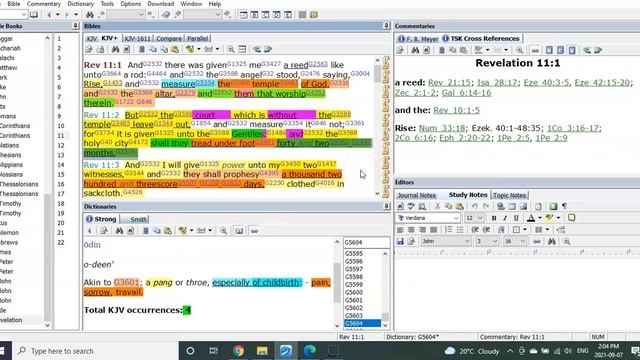
Task: Toggle Bold formatting in Editors toolbar
Action: click(493, 218)
